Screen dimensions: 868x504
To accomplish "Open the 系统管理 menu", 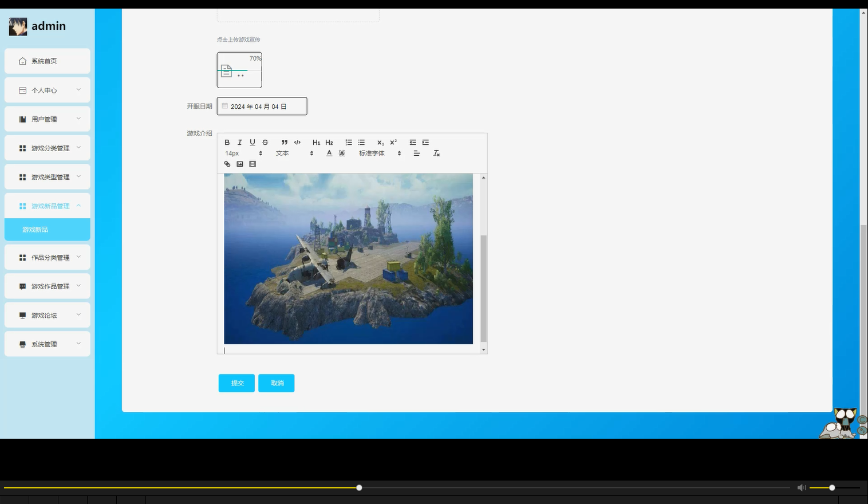I will point(48,344).
